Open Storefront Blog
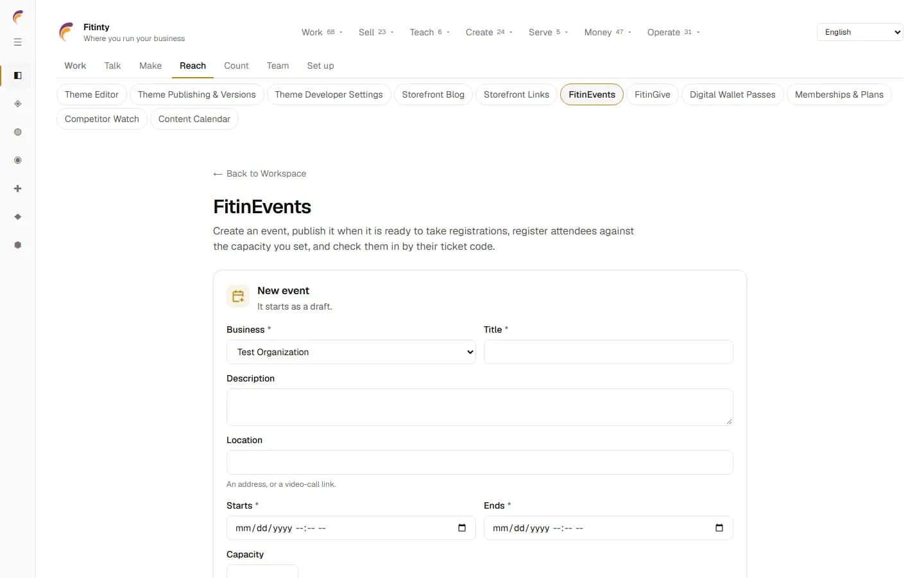Viewport: 924px width, 578px height. [433, 94]
